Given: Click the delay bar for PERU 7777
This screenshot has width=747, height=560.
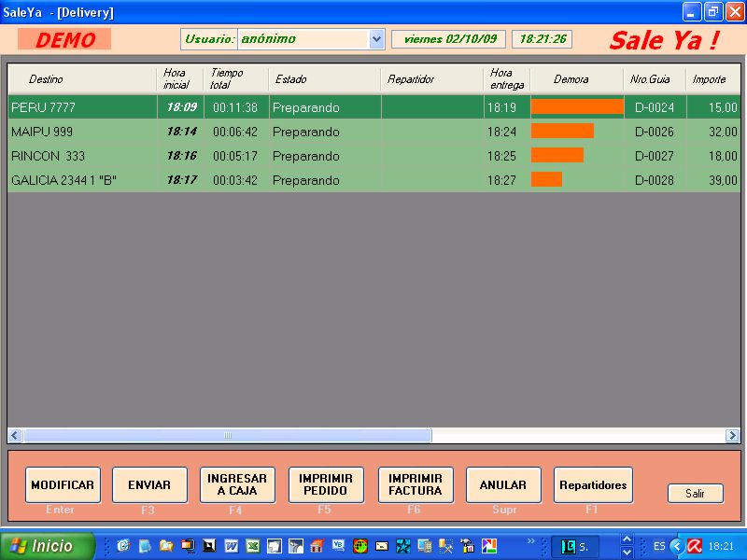Looking at the screenshot, I should (x=577, y=106).
